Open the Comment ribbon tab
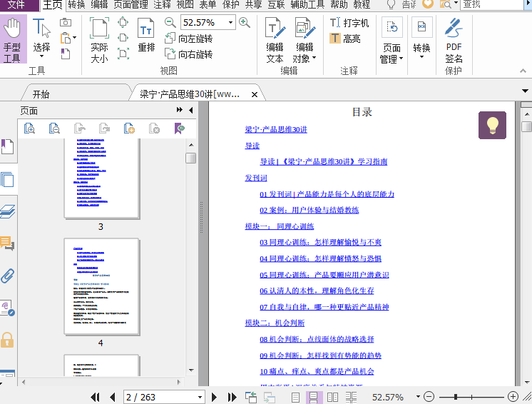This screenshot has width=532, height=404. [162, 5]
